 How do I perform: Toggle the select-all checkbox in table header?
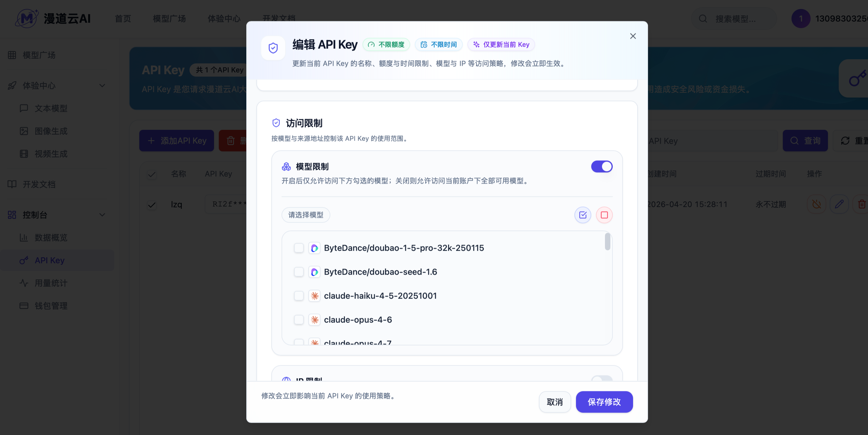click(x=152, y=174)
